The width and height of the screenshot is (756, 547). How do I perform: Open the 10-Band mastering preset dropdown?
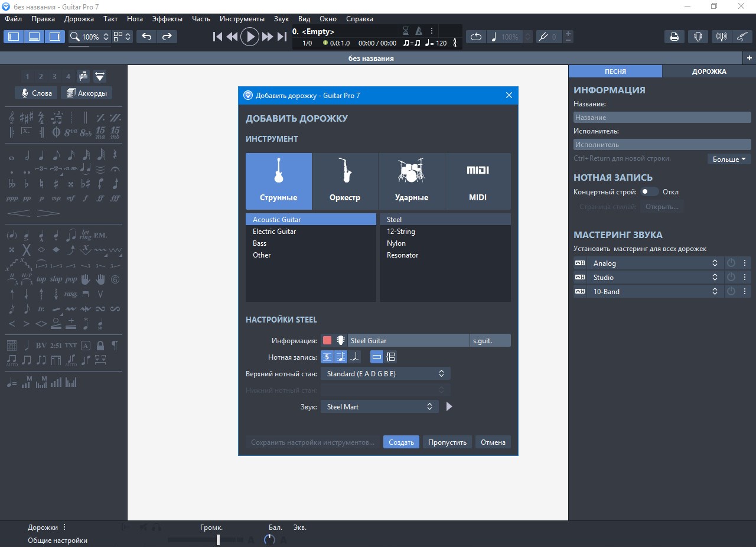pos(655,291)
